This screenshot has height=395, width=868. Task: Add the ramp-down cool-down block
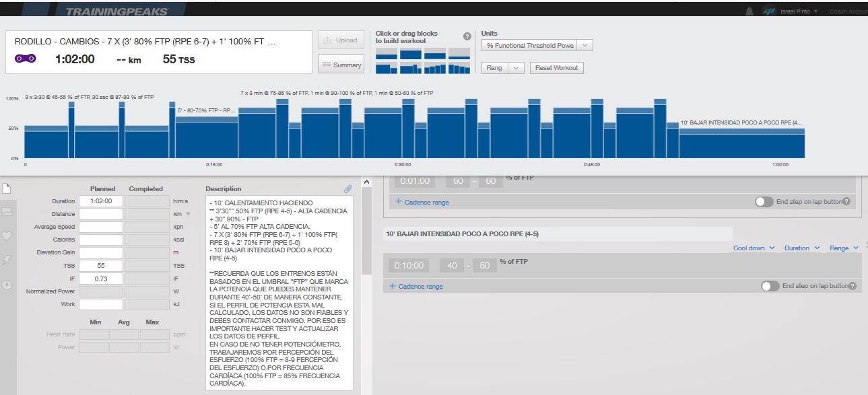[x=459, y=68]
